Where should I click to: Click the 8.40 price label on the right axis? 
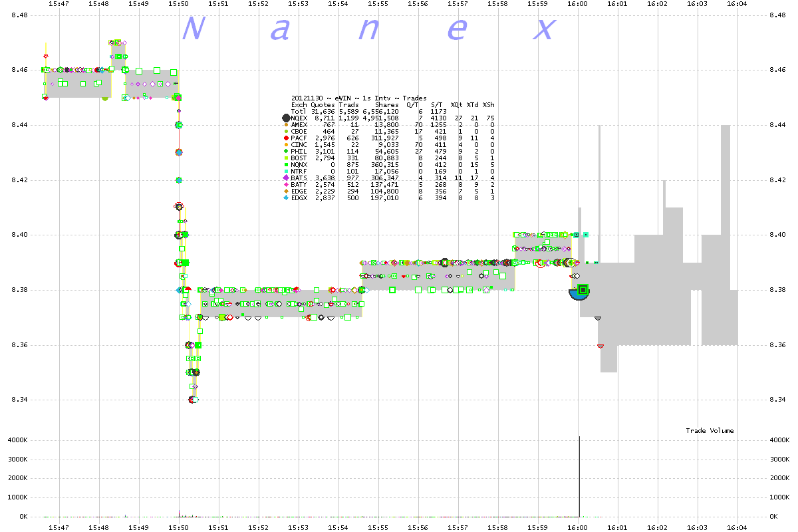coord(778,235)
